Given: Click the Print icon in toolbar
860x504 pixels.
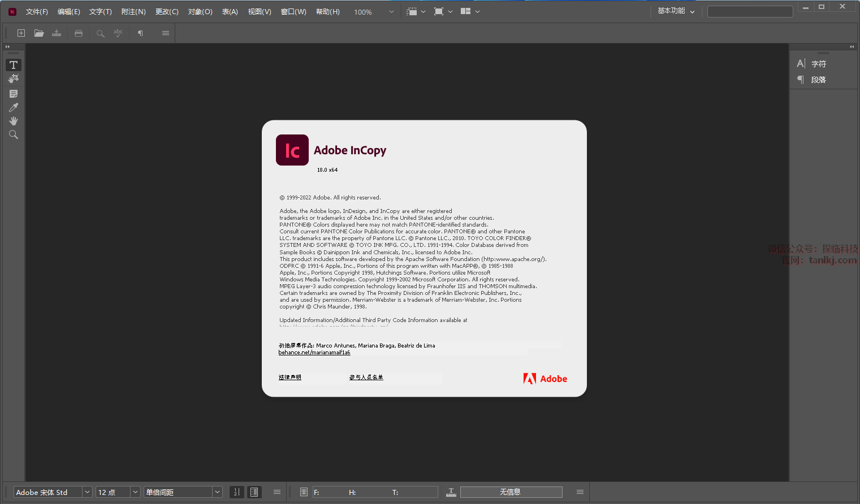Looking at the screenshot, I should click(x=79, y=33).
